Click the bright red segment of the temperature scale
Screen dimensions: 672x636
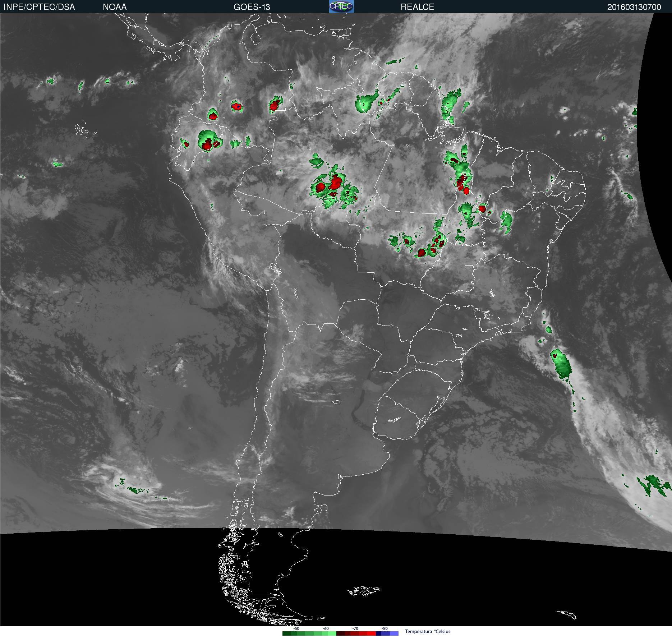click(372, 633)
